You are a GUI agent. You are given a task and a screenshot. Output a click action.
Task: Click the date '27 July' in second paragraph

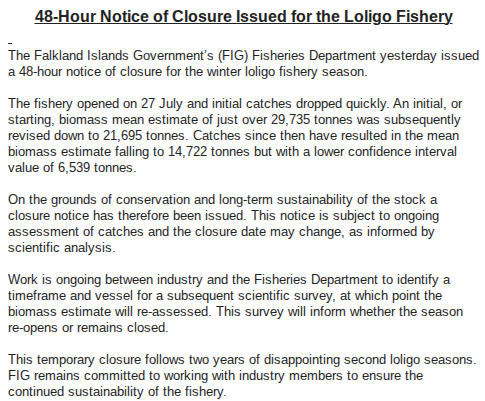[x=161, y=104]
